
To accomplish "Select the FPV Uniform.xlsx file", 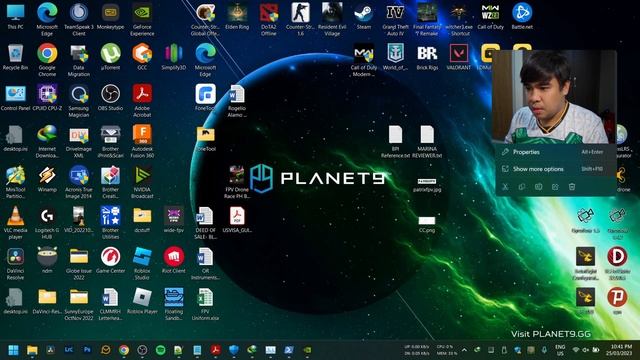I will click(x=205, y=303).
